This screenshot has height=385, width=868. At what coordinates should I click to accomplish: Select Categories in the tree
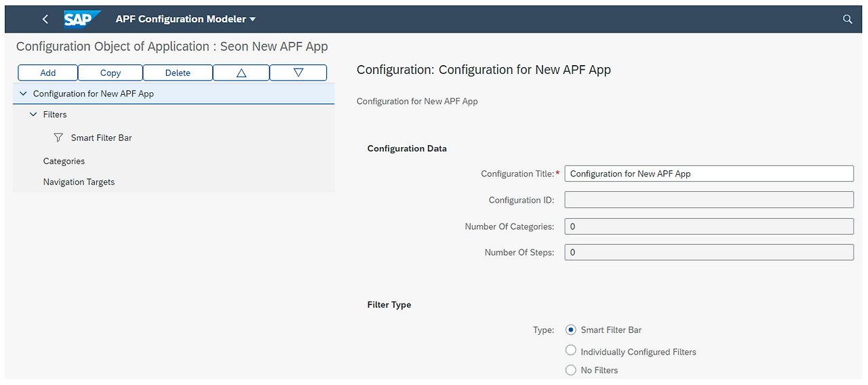pyautogui.click(x=174, y=161)
